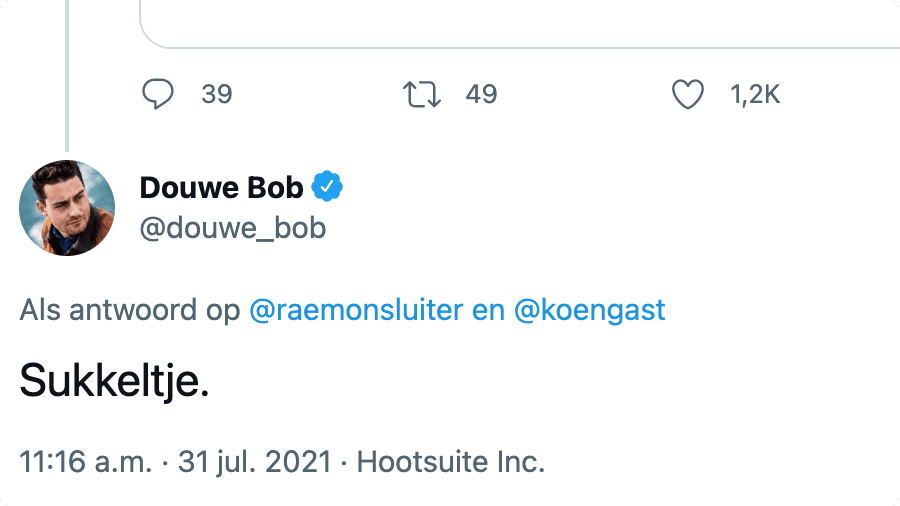Click the display name Douwe Bob
This screenshot has width=900, height=506.
pyautogui.click(x=221, y=187)
